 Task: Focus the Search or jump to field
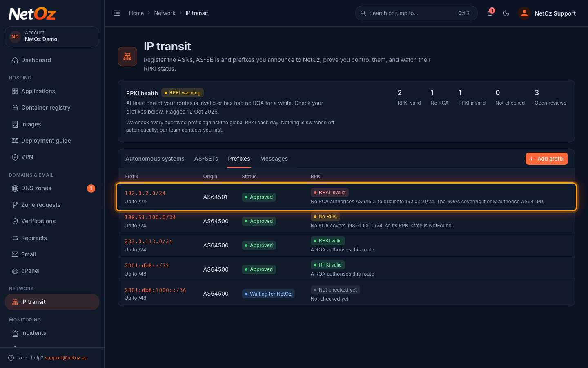[x=416, y=13]
